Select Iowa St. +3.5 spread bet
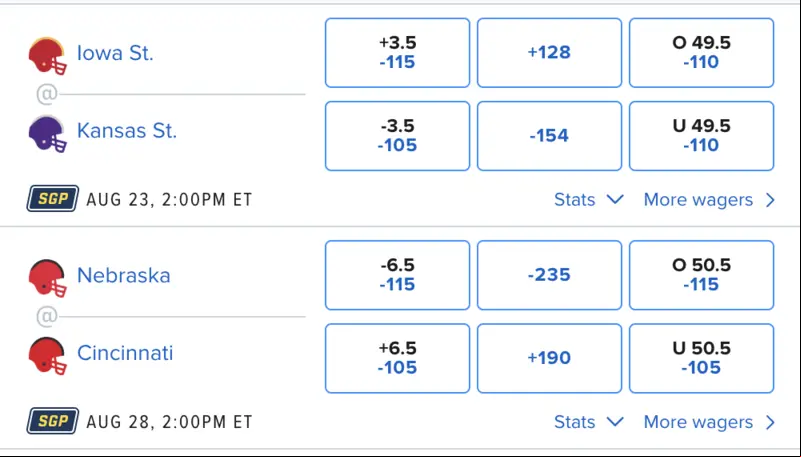Screen dimensions: 801x457 (x=397, y=53)
